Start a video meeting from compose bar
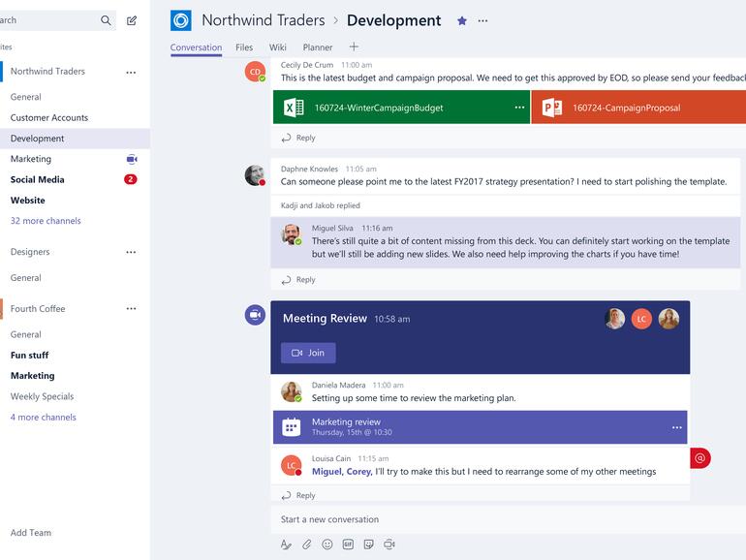Screen dimensions: 746x560 pyautogui.click(x=389, y=544)
